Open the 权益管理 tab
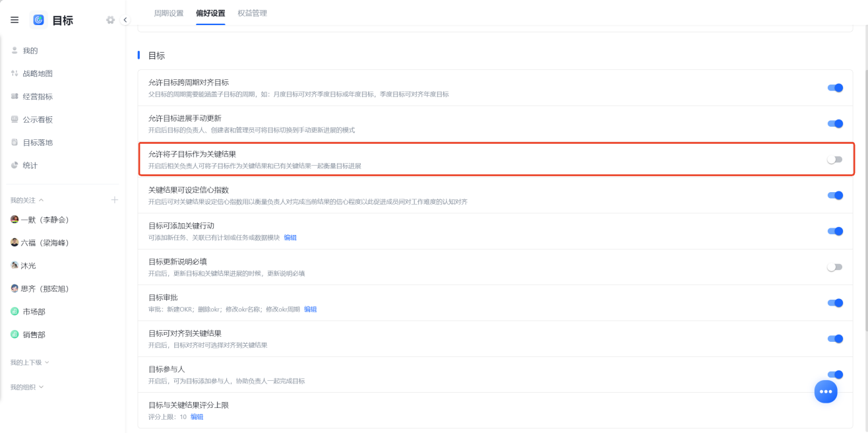This screenshot has width=868, height=433. coord(252,13)
